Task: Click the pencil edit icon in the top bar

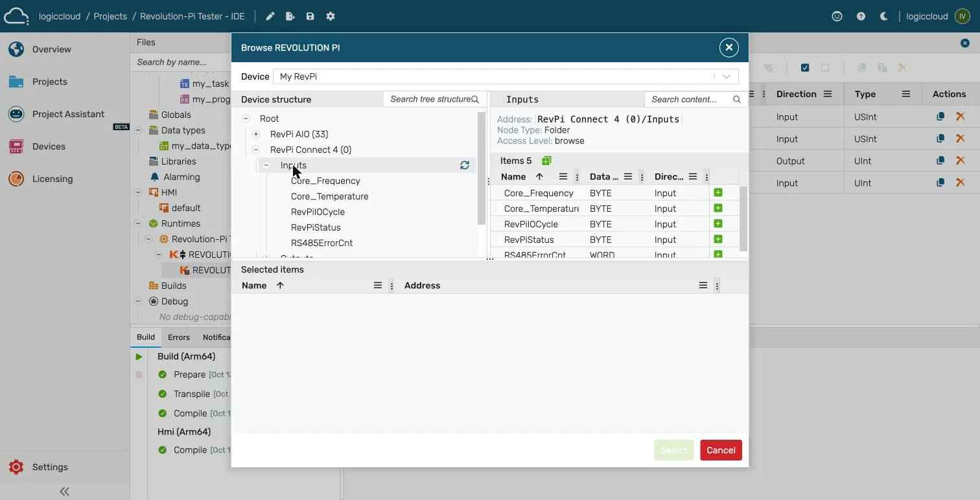Action: (270, 16)
